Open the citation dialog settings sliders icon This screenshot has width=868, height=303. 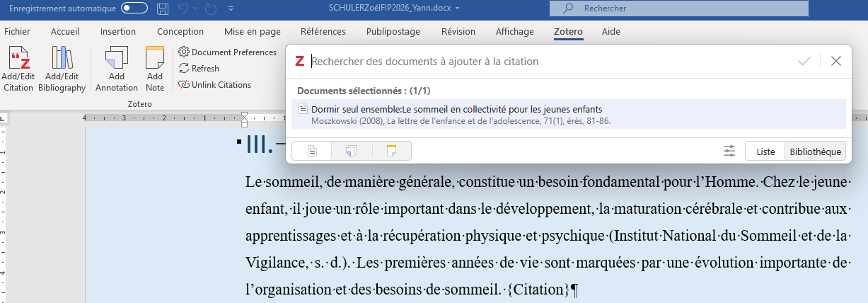[729, 151]
